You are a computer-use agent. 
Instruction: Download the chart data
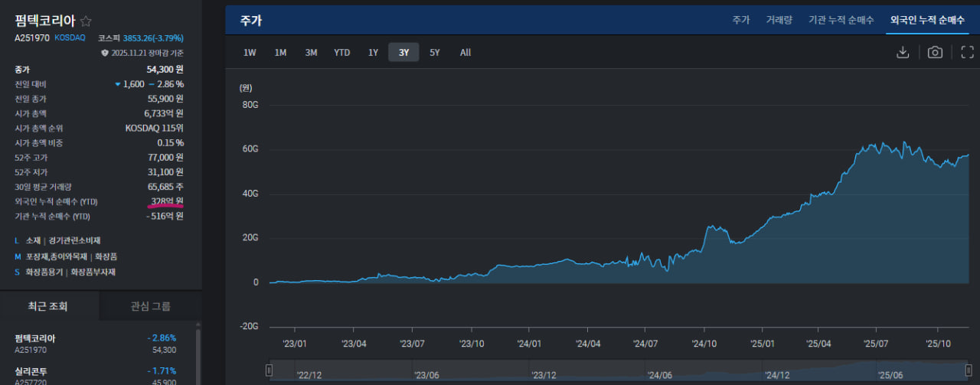(x=903, y=52)
